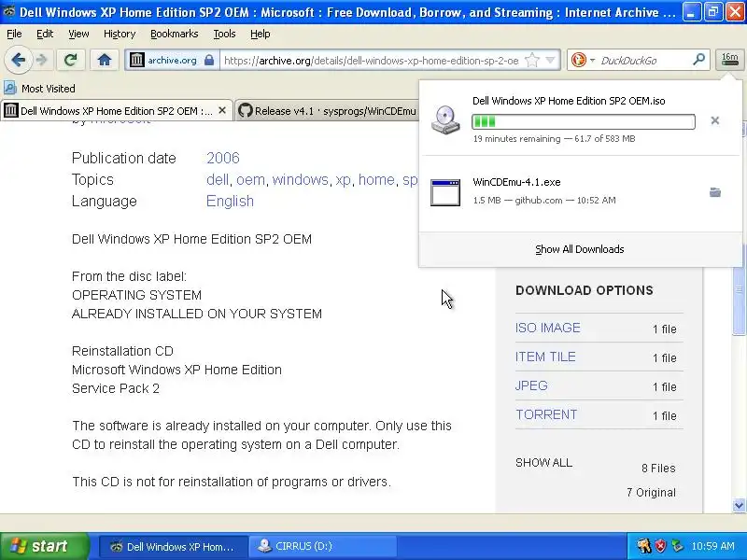Open the oem topic link
The width and height of the screenshot is (747, 560).
pyautogui.click(x=250, y=179)
